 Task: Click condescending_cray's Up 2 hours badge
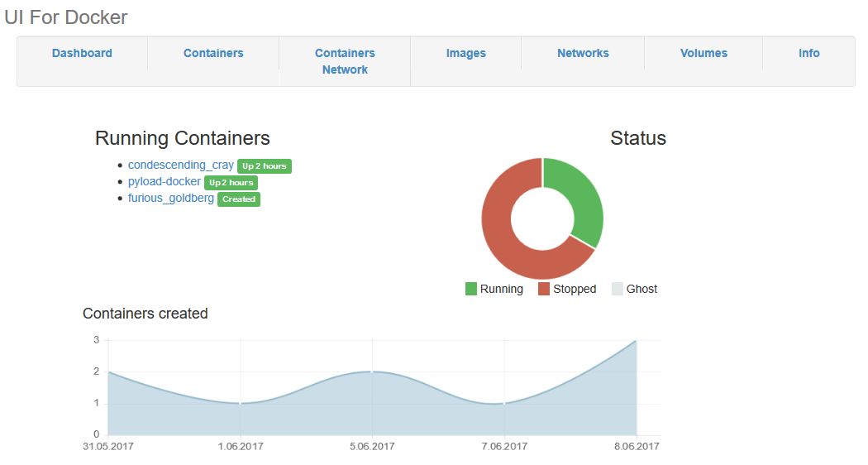[x=264, y=166]
